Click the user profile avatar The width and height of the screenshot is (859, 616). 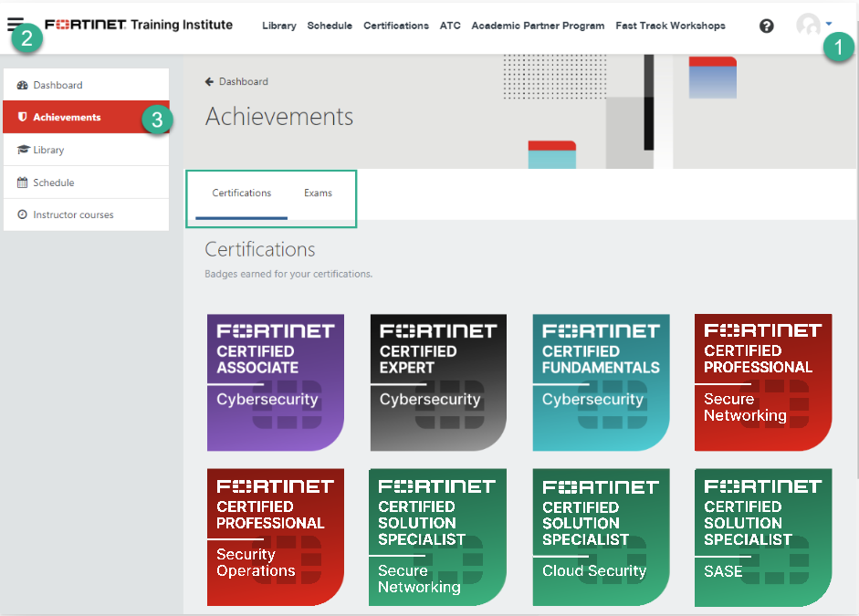coord(808,25)
